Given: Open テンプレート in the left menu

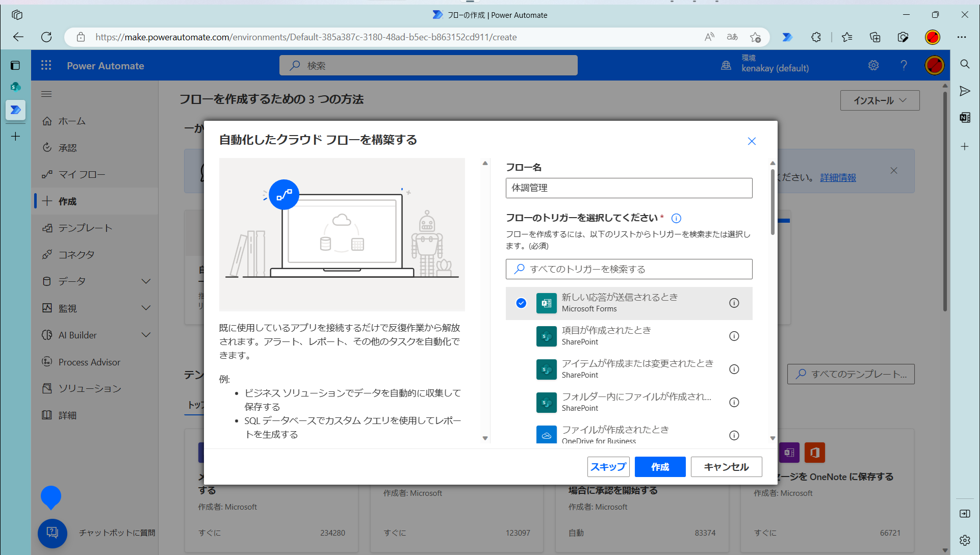Looking at the screenshot, I should (x=85, y=228).
